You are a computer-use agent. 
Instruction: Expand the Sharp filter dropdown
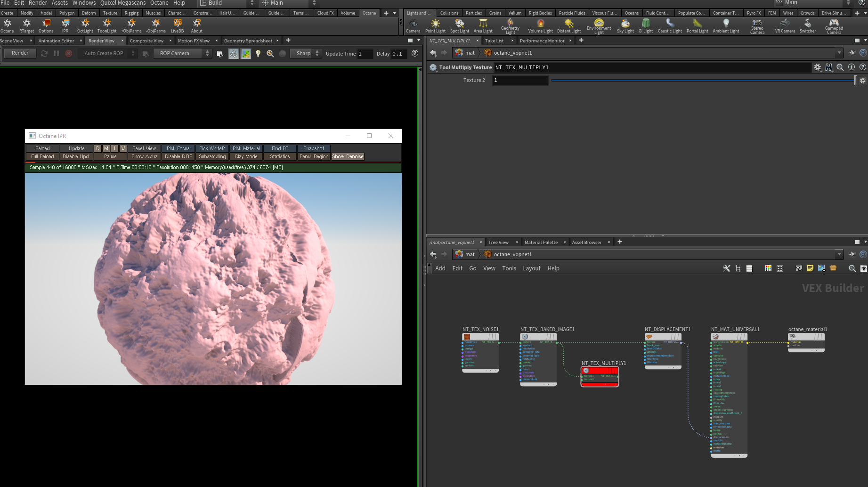point(307,53)
